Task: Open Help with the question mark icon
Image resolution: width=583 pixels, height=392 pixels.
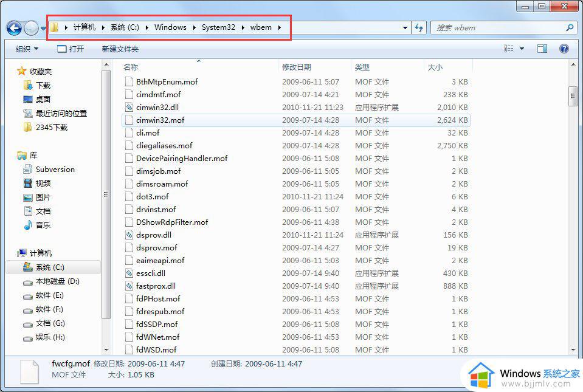Action: (x=564, y=48)
